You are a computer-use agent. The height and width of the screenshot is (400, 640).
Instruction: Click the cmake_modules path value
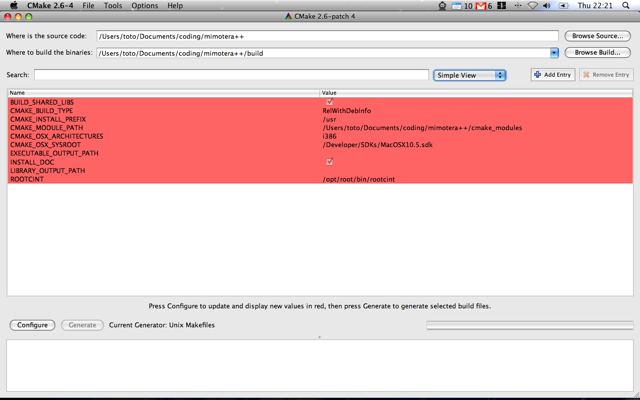coord(422,128)
